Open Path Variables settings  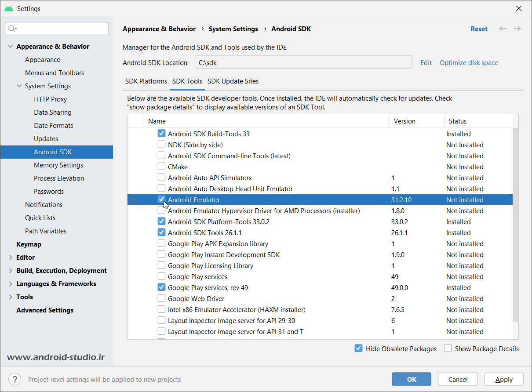(46, 231)
